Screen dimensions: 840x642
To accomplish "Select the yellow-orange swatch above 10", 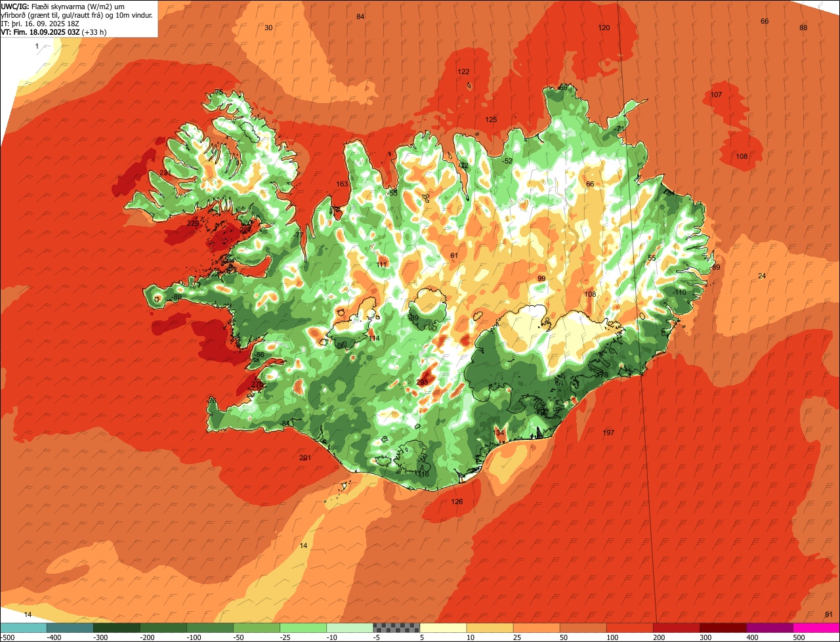I will click(x=490, y=628).
